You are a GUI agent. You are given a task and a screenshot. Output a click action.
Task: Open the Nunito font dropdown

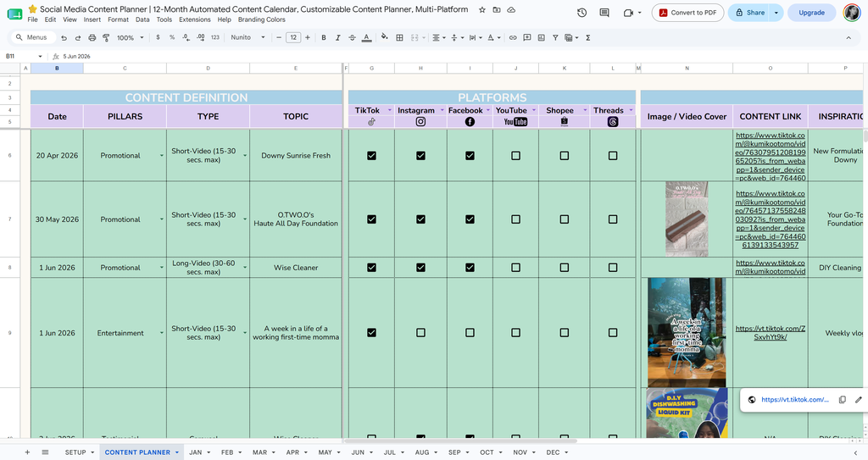click(248, 37)
